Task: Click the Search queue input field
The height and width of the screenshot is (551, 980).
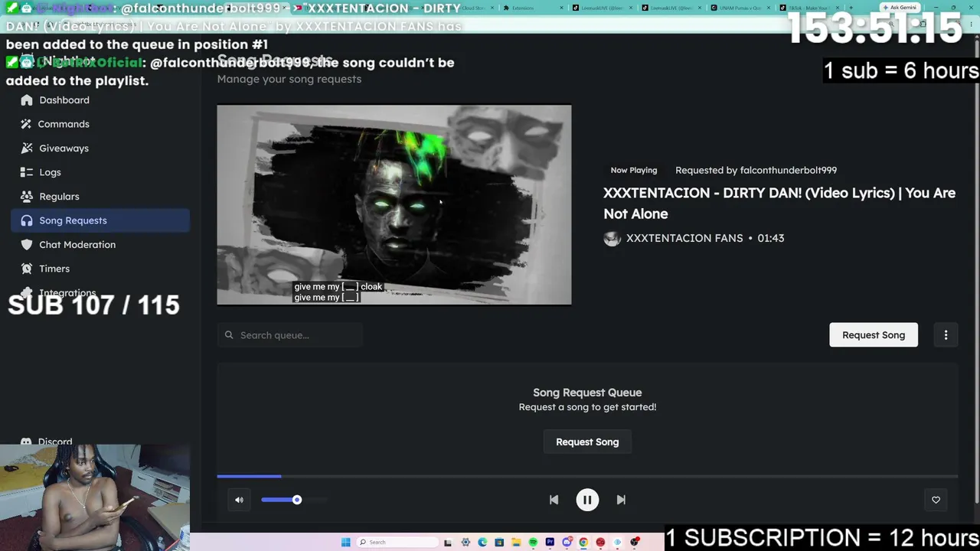Action: pos(290,335)
